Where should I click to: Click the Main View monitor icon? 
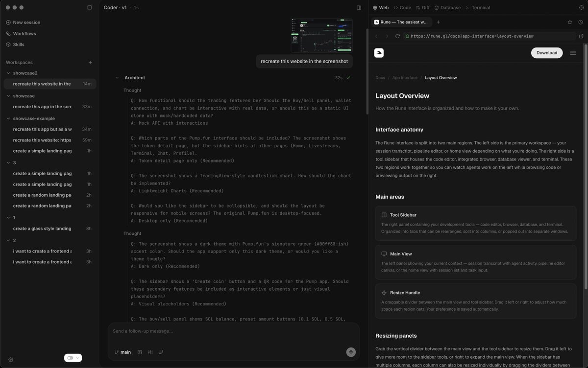tap(384, 254)
